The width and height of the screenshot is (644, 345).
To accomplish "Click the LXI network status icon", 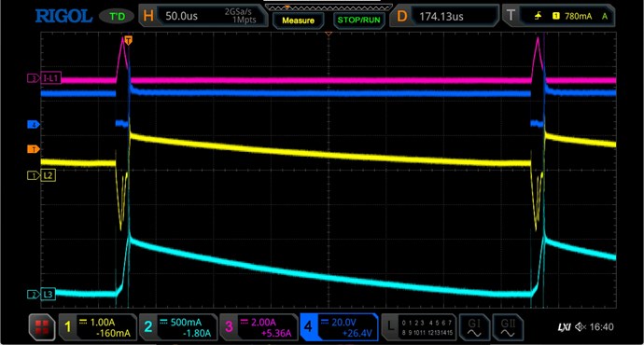I will pos(565,327).
